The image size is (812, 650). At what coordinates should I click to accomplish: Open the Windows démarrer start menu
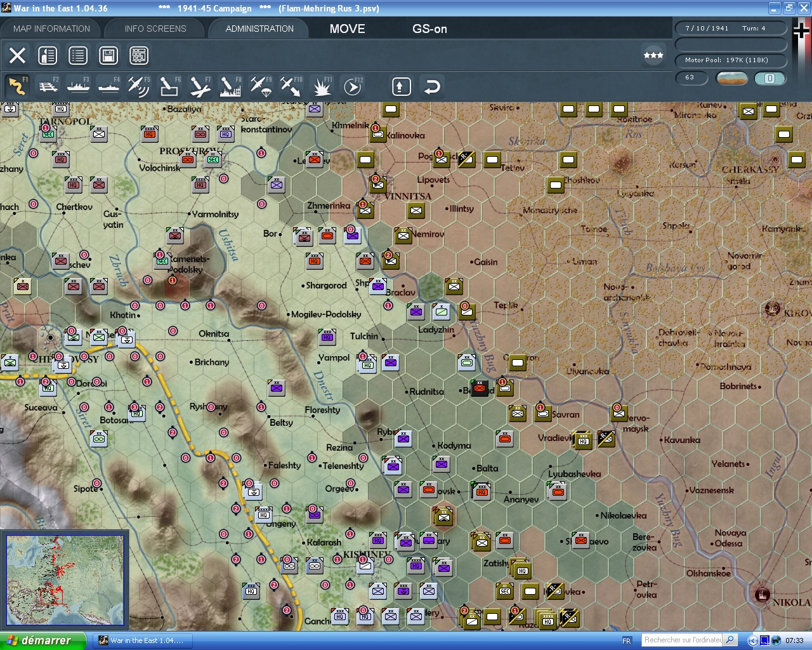(x=43, y=640)
